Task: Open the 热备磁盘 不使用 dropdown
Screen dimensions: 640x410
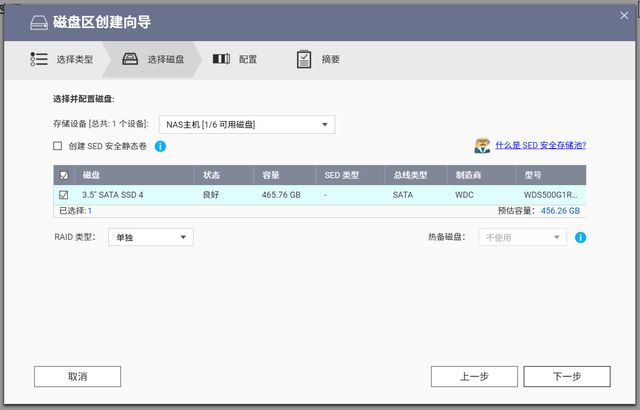Action: point(522,237)
